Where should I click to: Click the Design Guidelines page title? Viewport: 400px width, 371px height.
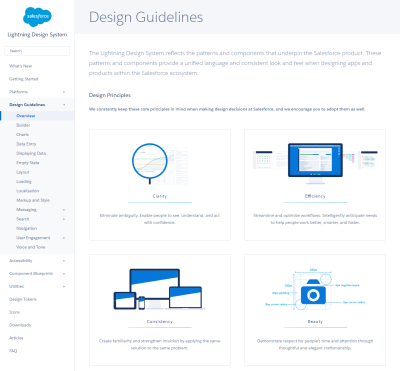(146, 17)
